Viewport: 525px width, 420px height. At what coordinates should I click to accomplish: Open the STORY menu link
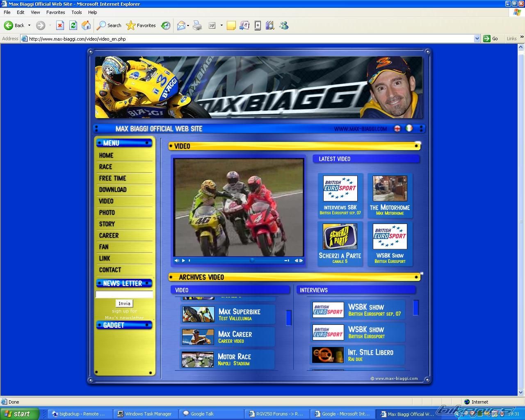107,224
